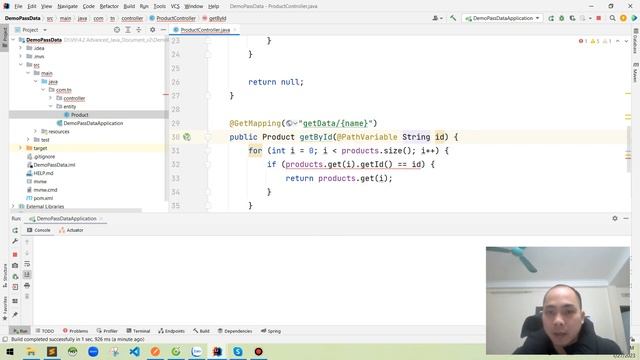Click the exit icon in Run panel
The image size is (640, 360).
coord(15,287)
